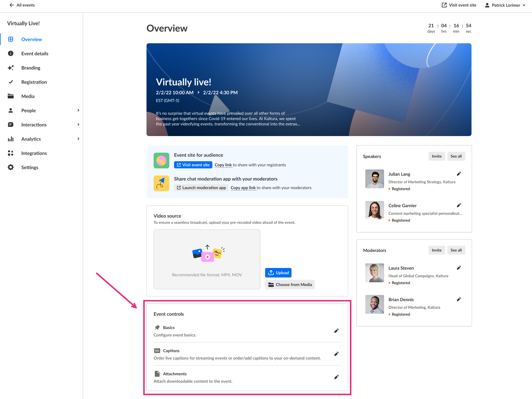
Task: Click Julian Lang's profile photo
Action: [x=375, y=179]
